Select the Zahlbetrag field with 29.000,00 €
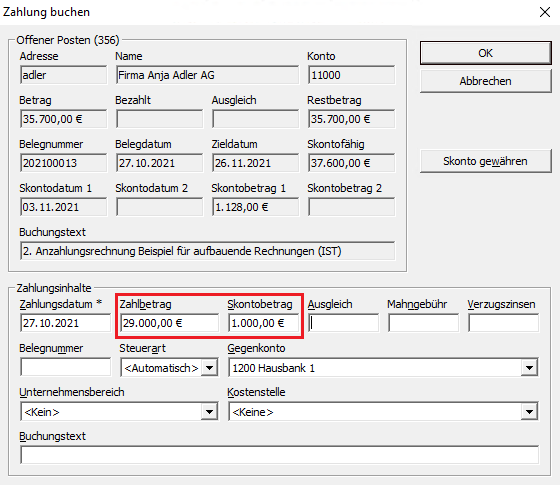This screenshot has width=560, height=485. [x=169, y=323]
